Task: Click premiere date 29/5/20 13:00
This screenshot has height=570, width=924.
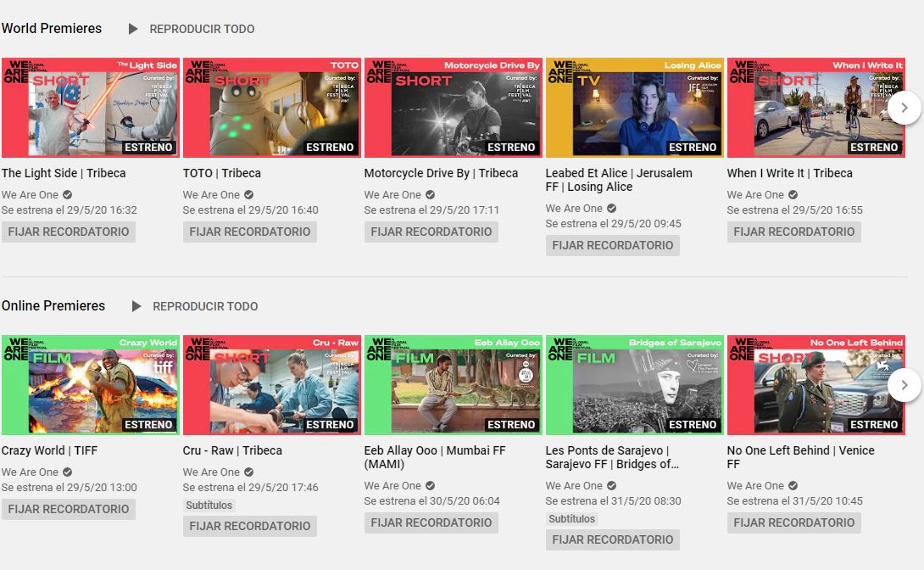Action: [69, 488]
